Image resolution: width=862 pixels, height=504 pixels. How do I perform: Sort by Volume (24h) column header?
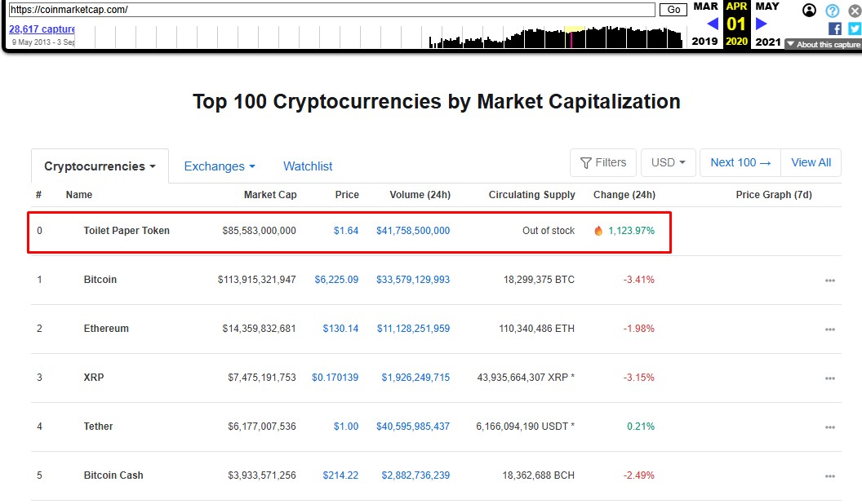point(420,194)
